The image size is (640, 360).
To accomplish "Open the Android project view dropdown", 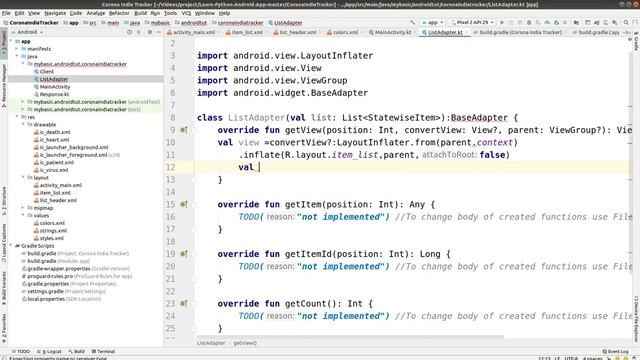I will [27, 32].
